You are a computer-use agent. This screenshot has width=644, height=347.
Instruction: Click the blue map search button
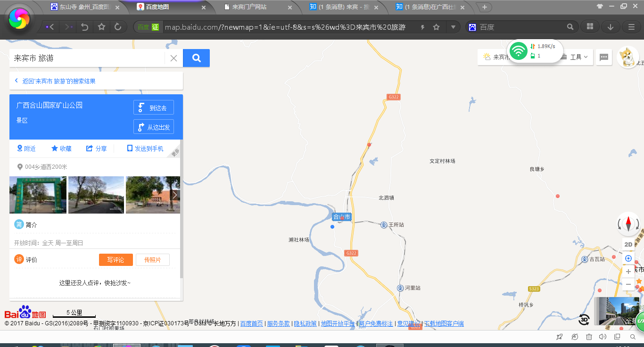[196, 58]
